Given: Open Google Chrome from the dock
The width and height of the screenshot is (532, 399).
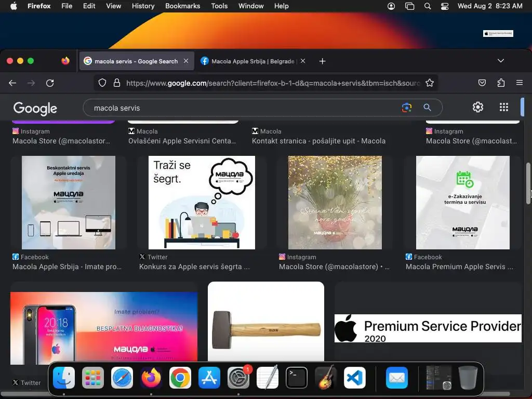Looking at the screenshot, I should click(180, 378).
